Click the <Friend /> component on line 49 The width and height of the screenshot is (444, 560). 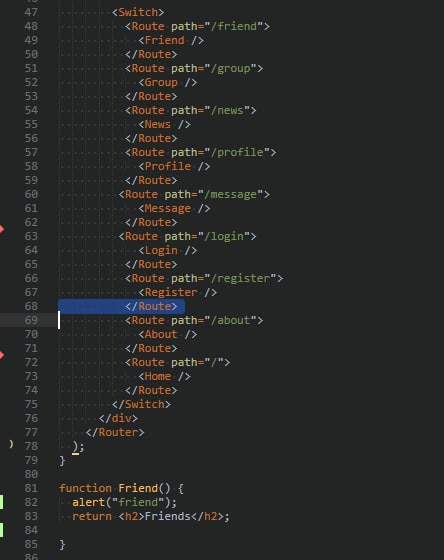171,40
